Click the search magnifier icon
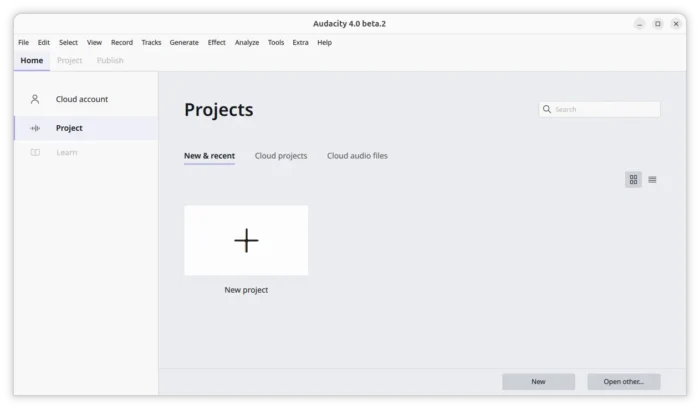 pos(547,109)
